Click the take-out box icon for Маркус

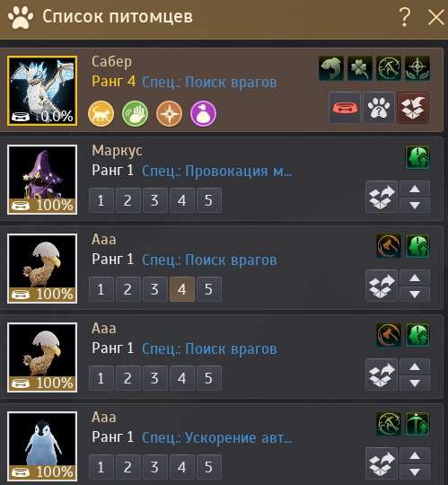coord(382,197)
